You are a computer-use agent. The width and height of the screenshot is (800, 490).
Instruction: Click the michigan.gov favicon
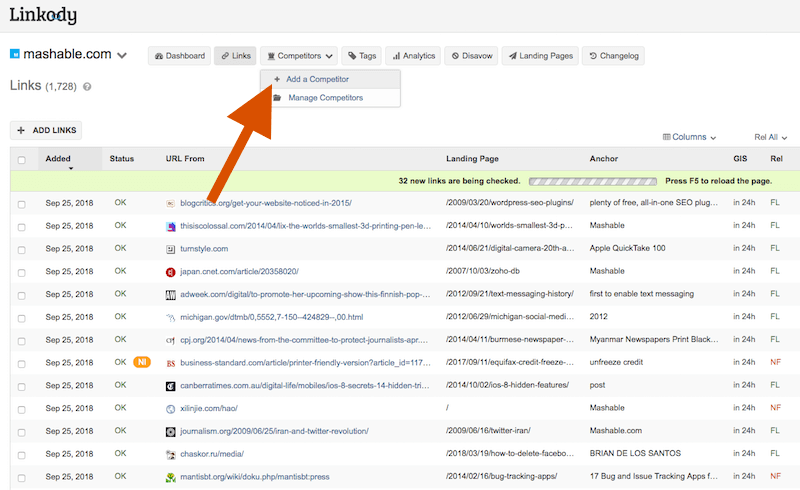pos(170,317)
